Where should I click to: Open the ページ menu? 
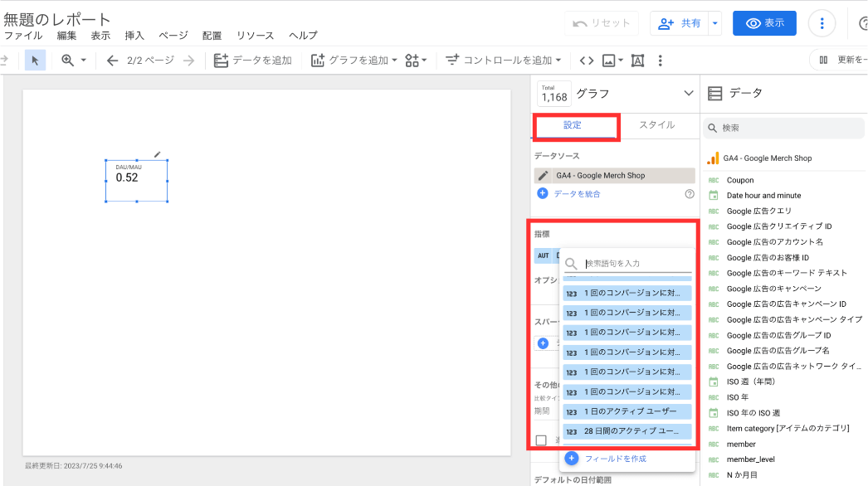pos(173,36)
